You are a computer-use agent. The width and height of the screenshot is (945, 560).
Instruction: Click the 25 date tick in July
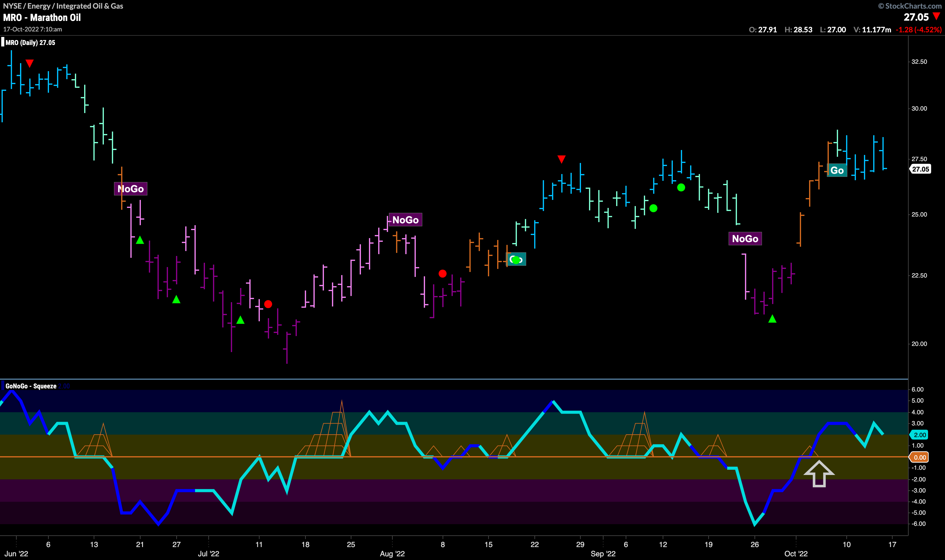(351, 545)
